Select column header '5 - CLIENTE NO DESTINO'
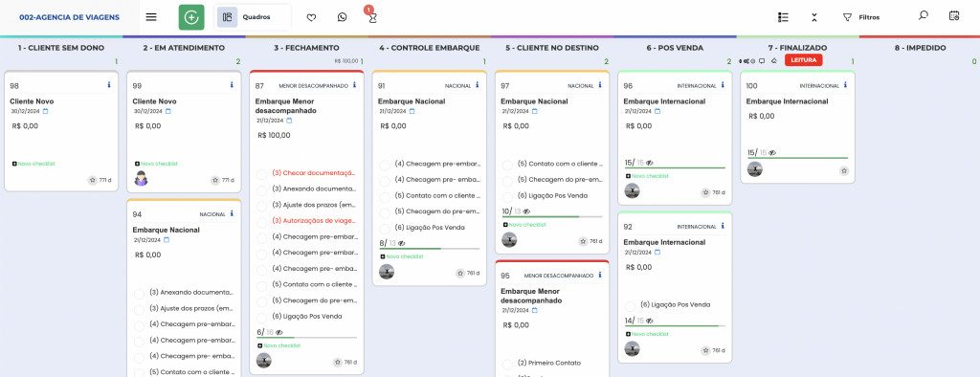The image size is (980, 377). click(552, 48)
